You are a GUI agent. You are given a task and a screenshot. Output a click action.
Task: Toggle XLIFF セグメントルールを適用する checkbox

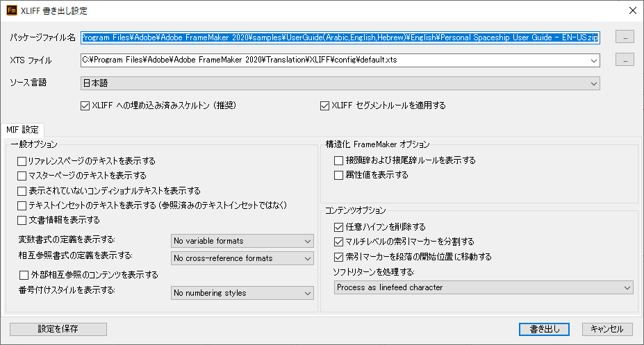[324, 106]
